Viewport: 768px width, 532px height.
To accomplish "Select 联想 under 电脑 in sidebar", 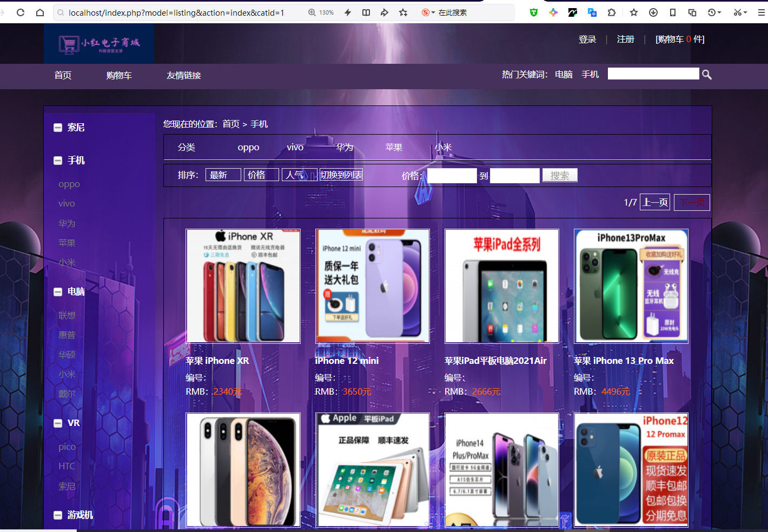I will tap(67, 315).
